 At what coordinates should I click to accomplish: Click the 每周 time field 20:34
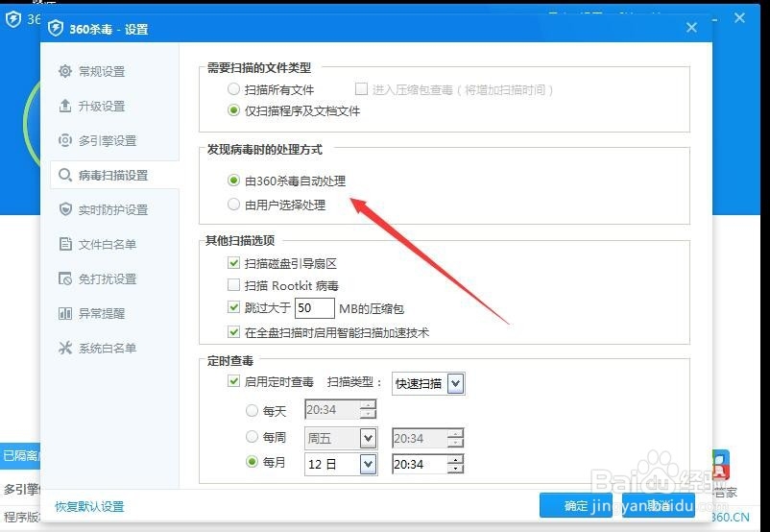420,438
